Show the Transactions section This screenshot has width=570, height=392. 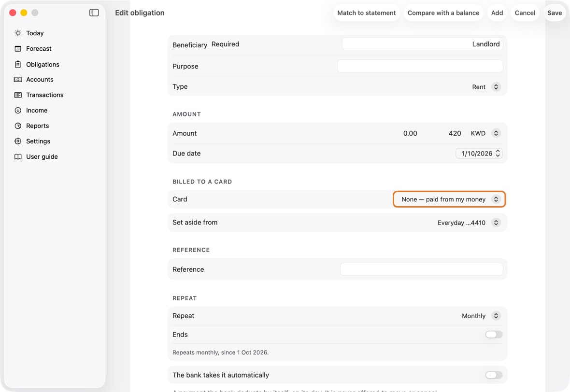coord(45,95)
